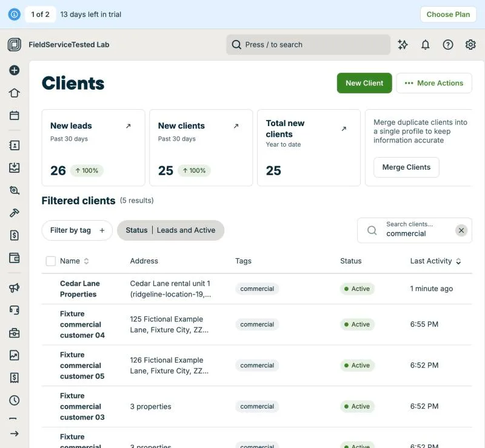This screenshot has width=485, height=448.
Task: Click Choose Plan button
Action: pos(448,14)
